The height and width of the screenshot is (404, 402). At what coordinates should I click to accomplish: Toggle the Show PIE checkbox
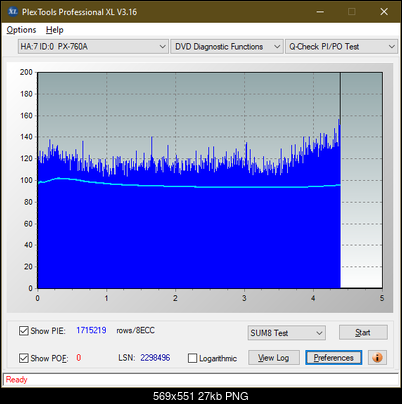click(24, 331)
